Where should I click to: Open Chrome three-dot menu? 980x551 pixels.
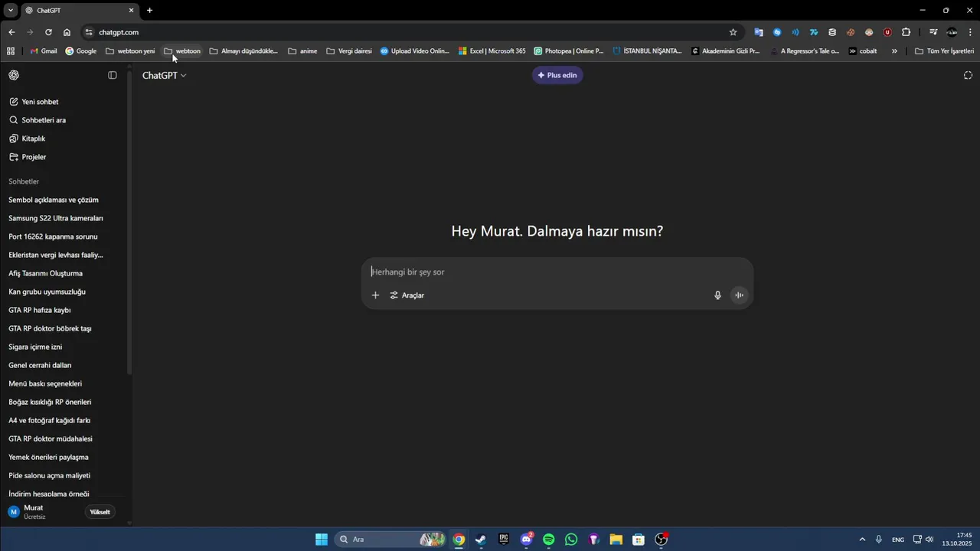[x=970, y=32]
